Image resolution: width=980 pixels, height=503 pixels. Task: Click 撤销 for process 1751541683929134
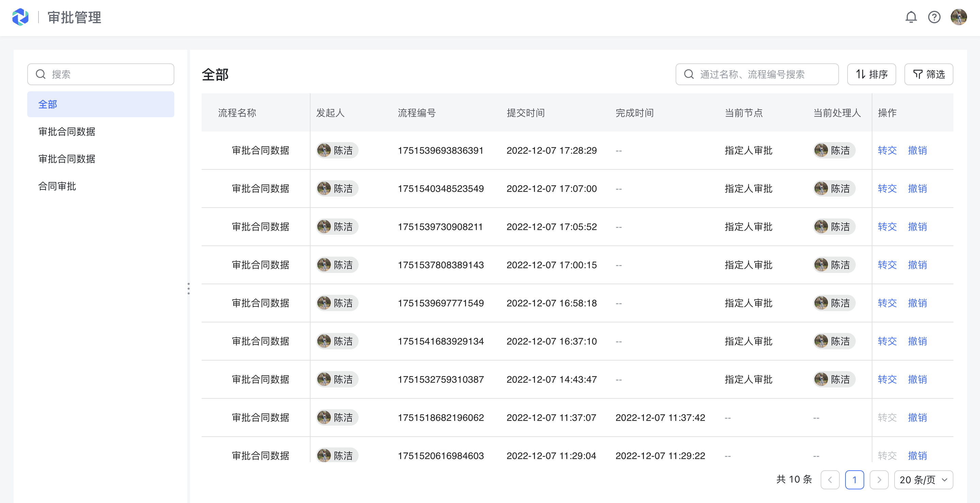click(917, 341)
